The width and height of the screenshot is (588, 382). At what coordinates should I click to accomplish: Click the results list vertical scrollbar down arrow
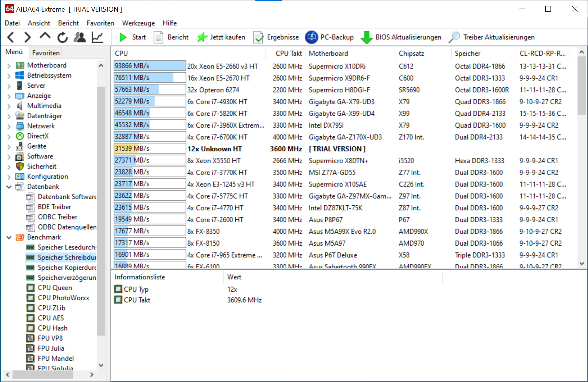point(581,264)
